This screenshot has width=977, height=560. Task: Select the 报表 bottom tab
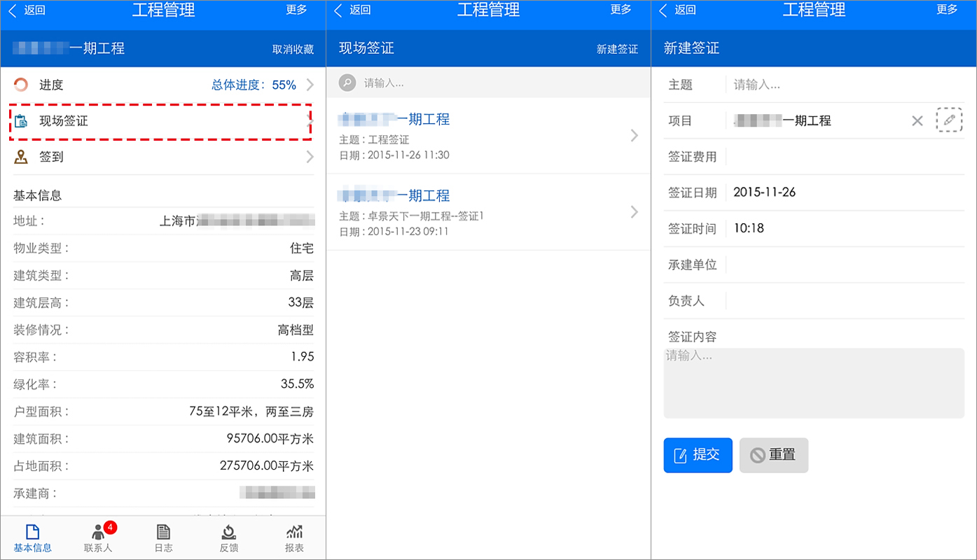point(294,539)
